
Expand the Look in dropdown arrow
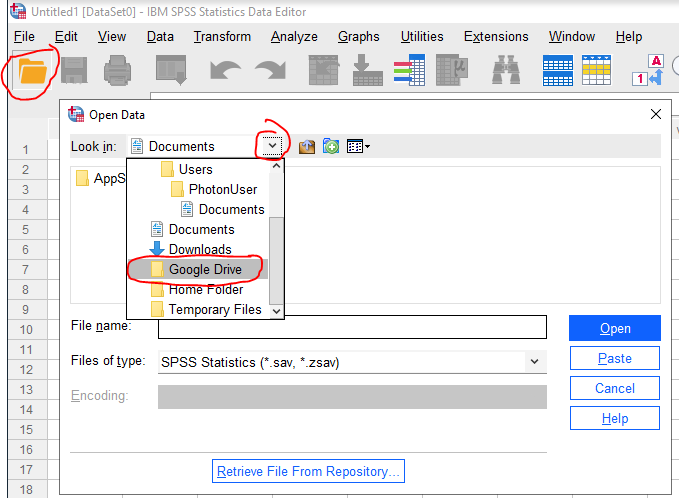(x=272, y=146)
